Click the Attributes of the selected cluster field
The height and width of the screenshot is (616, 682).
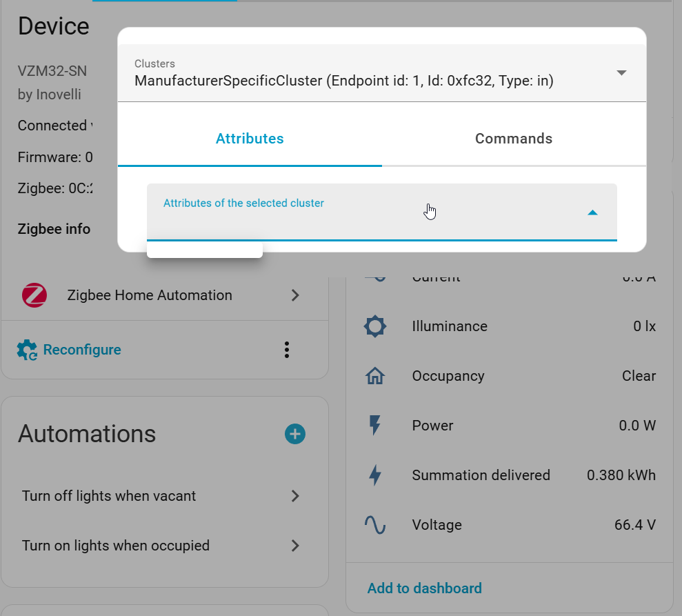[359, 212]
